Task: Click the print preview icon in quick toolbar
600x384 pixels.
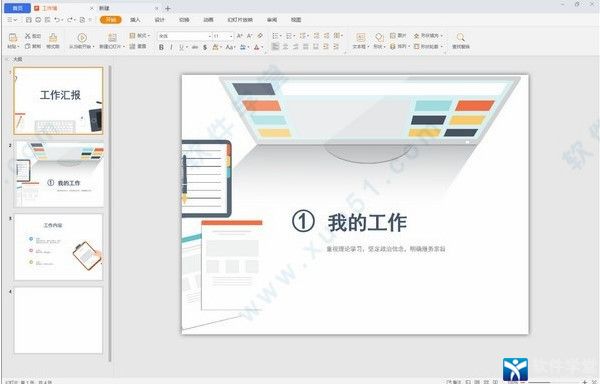Action: tap(82, 20)
